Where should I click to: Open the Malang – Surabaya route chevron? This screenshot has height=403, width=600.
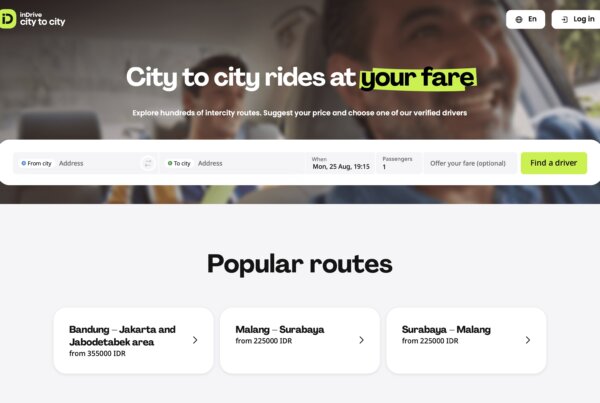click(x=362, y=340)
